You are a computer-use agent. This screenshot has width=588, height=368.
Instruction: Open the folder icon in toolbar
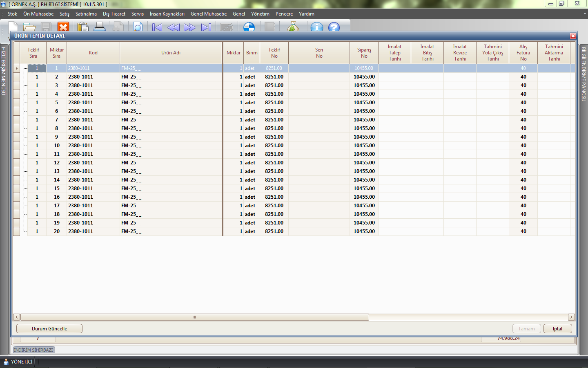point(29,27)
